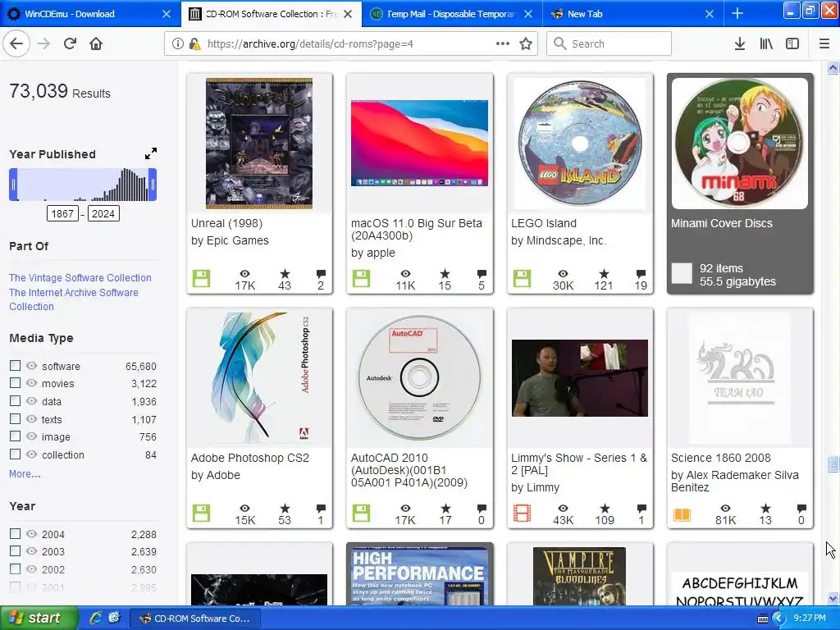Go back to the previous page
Viewport: 840px width, 630px height.
pyautogui.click(x=16, y=44)
